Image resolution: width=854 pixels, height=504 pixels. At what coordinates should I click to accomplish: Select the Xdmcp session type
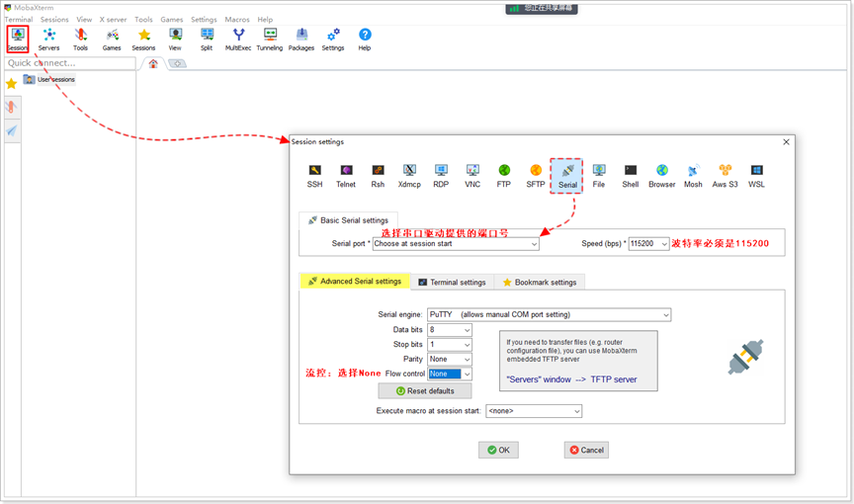click(409, 176)
